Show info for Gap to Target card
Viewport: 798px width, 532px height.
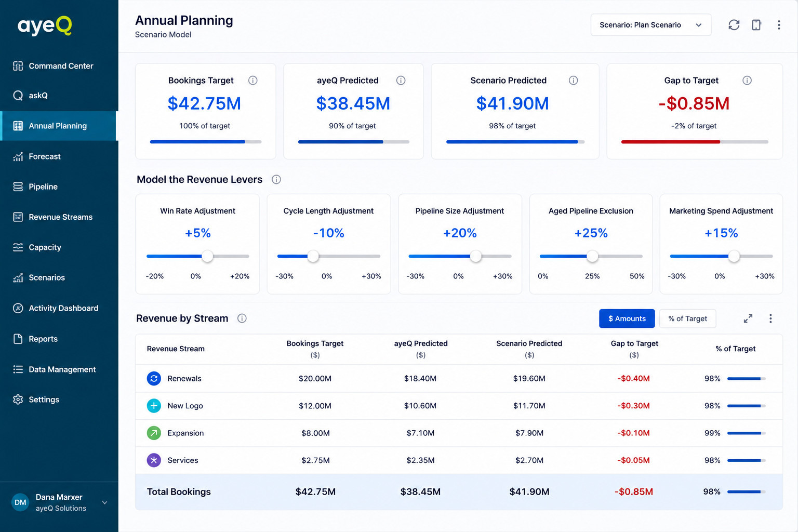click(x=747, y=81)
